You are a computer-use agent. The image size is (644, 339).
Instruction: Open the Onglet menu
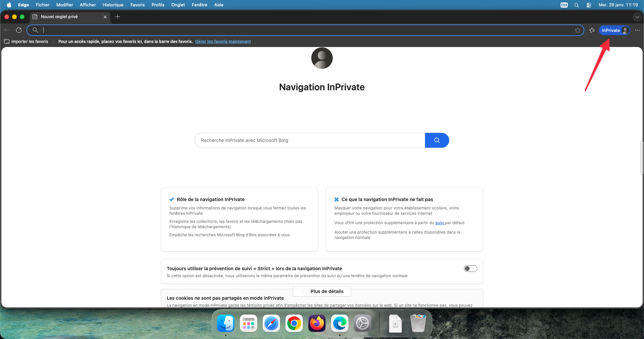(x=178, y=5)
